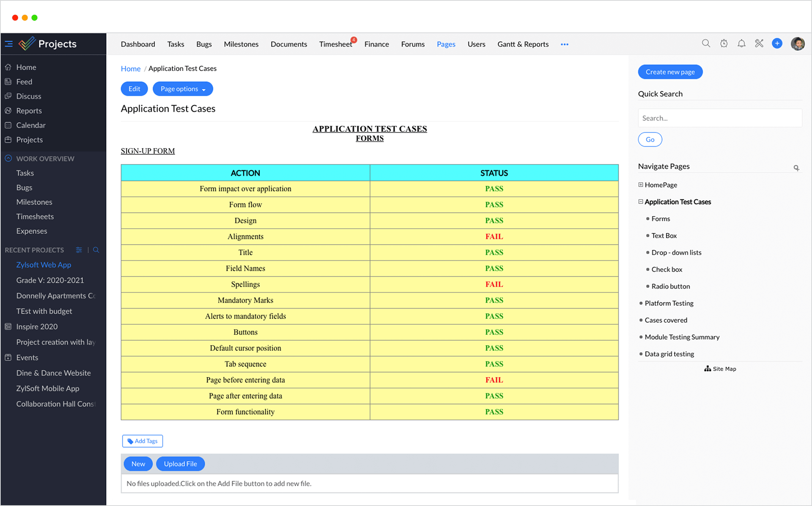Collapse the Work Overview section

[x=8, y=159]
